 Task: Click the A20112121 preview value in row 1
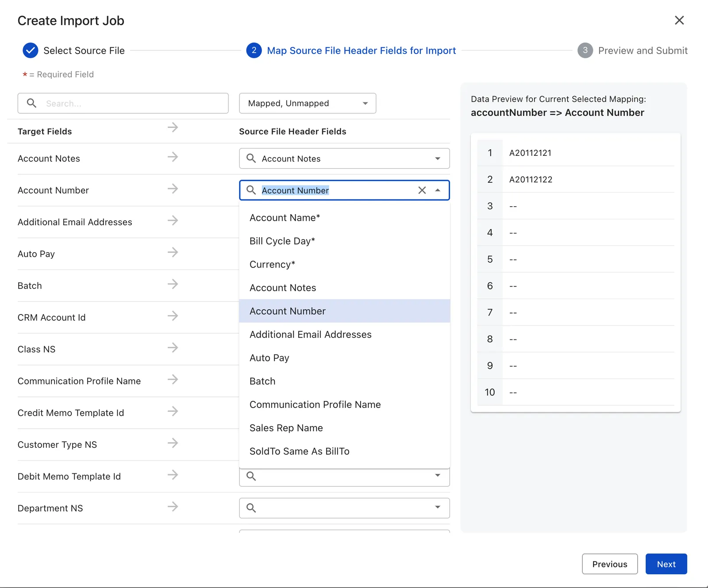(530, 153)
